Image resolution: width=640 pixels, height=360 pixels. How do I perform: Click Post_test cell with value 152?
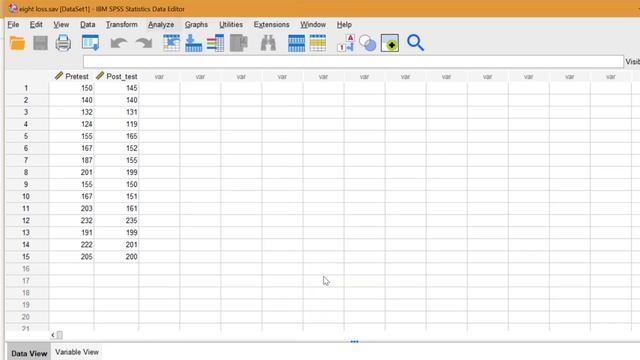pos(116,148)
